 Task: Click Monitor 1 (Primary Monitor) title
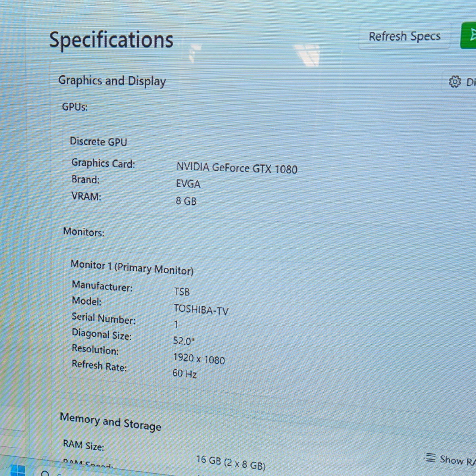click(132, 268)
